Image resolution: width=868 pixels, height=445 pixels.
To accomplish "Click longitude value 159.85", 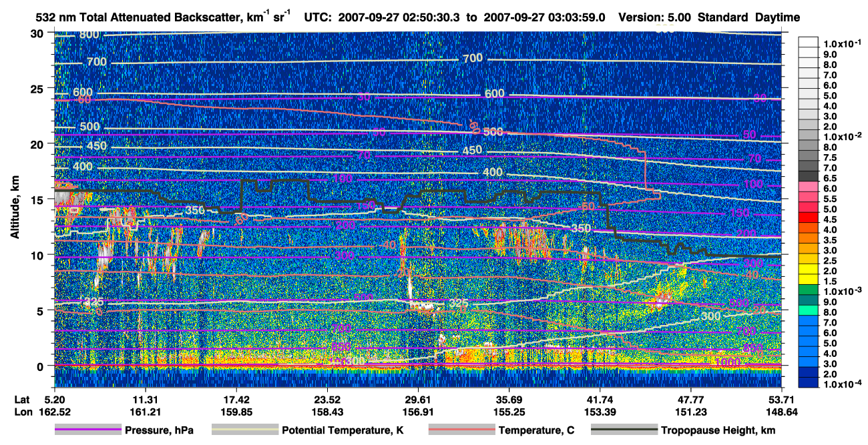I will (x=236, y=412).
